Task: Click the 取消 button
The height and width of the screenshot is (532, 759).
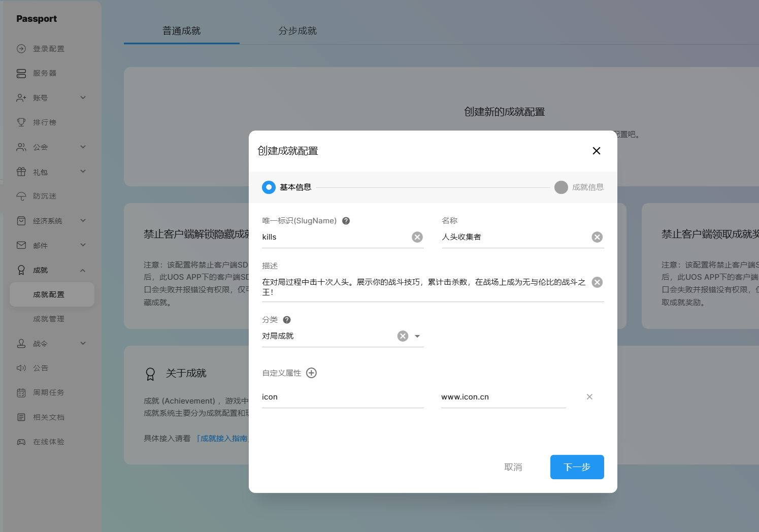Action: point(513,467)
